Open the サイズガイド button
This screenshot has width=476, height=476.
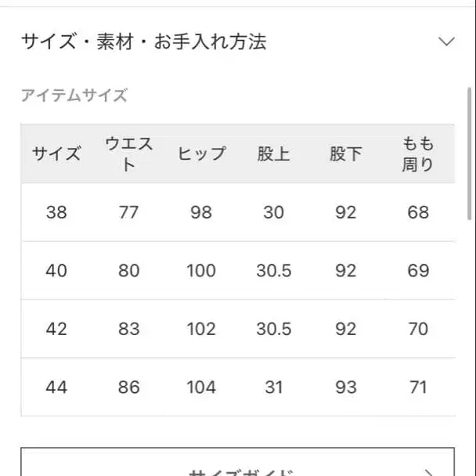pyautogui.click(x=237, y=467)
